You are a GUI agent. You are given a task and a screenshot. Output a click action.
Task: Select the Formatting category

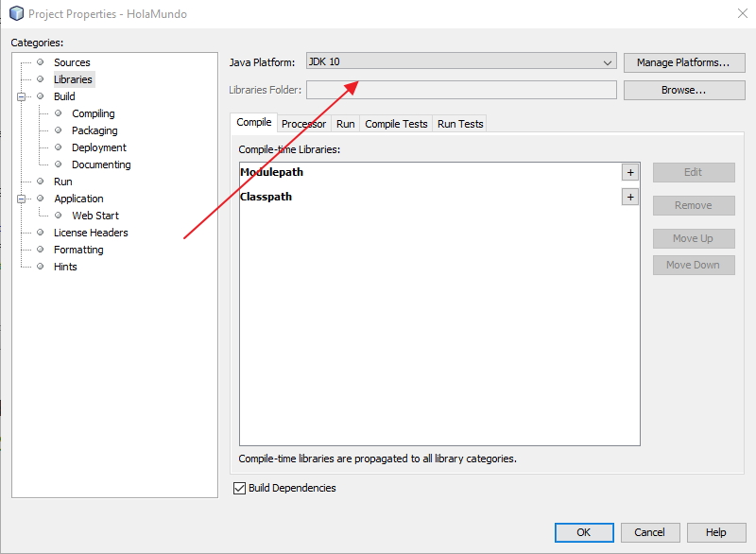click(78, 250)
